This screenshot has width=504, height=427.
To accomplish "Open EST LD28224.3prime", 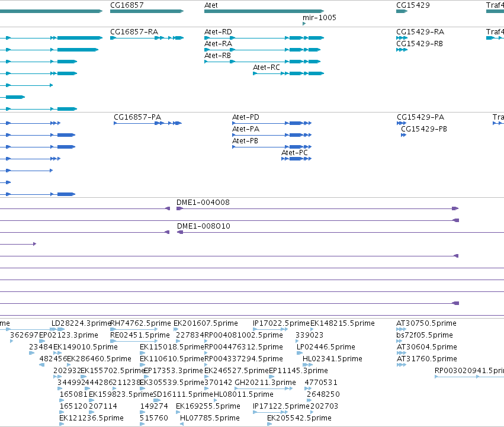I will [x=81, y=323].
